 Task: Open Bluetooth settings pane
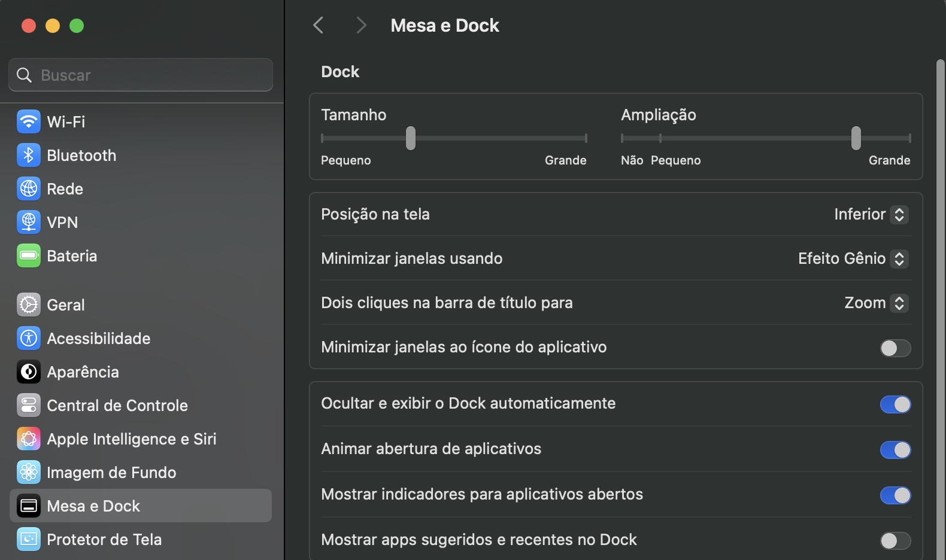141,156
